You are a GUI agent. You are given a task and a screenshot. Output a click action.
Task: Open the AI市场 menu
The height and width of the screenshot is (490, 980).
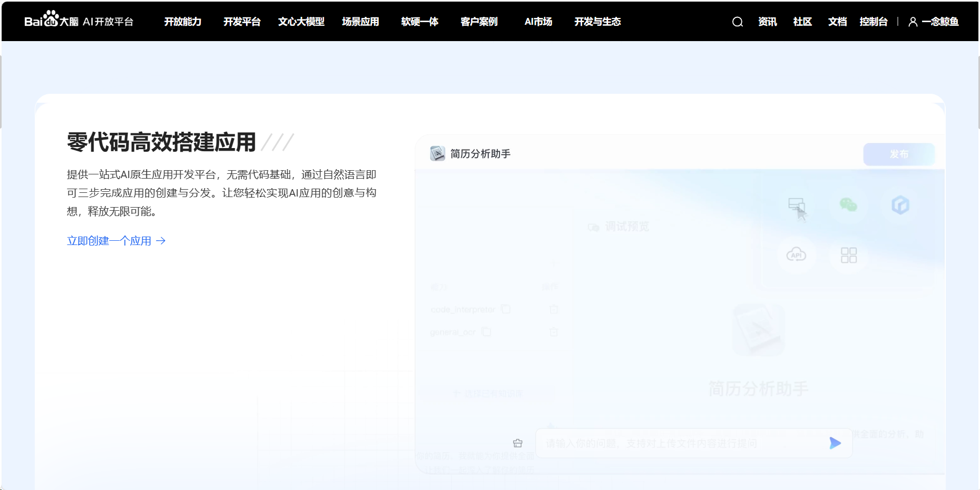tap(538, 22)
